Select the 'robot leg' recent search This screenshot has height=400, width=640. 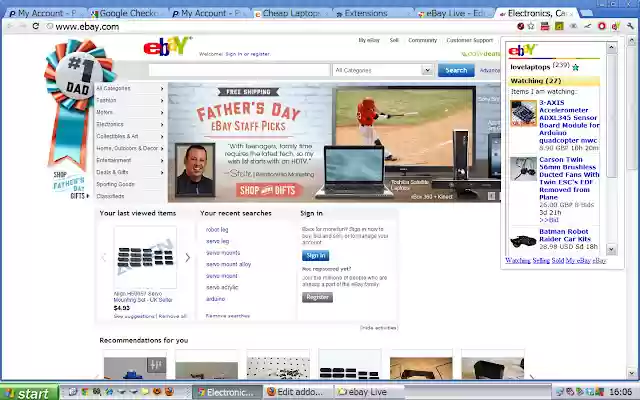coord(217,230)
